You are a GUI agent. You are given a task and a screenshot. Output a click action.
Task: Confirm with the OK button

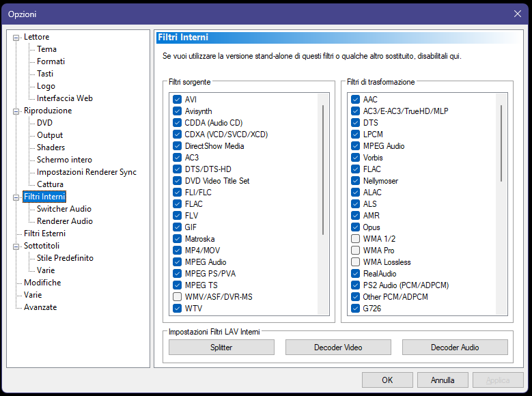click(x=387, y=380)
